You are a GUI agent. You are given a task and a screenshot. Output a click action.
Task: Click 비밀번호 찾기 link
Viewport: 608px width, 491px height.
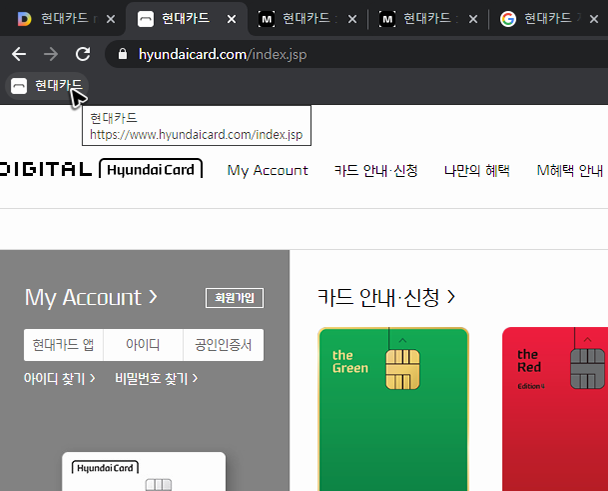click(x=156, y=379)
